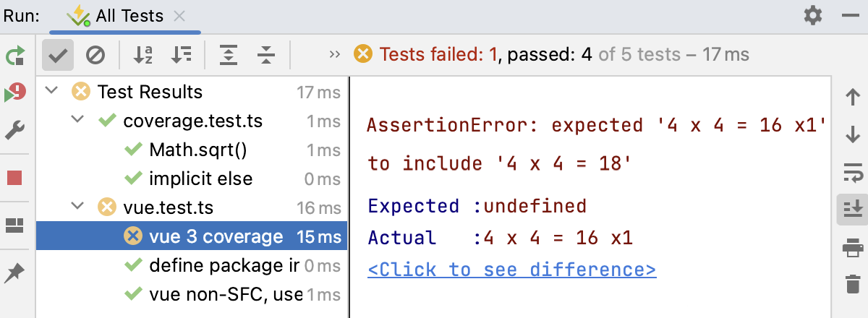The image size is (868, 318).
Task: Clear console with trash icon
Action: tap(853, 283)
